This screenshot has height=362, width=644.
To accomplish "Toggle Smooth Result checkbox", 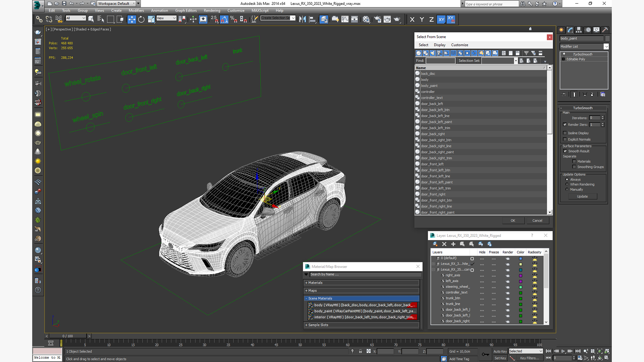I will (x=565, y=151).
